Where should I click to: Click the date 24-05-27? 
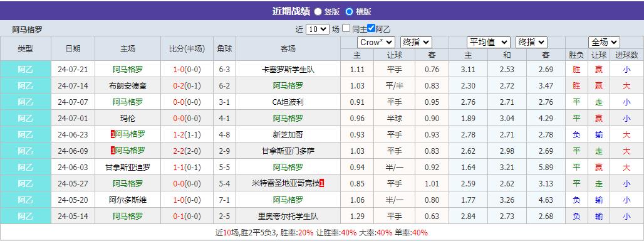coord(73,183)
